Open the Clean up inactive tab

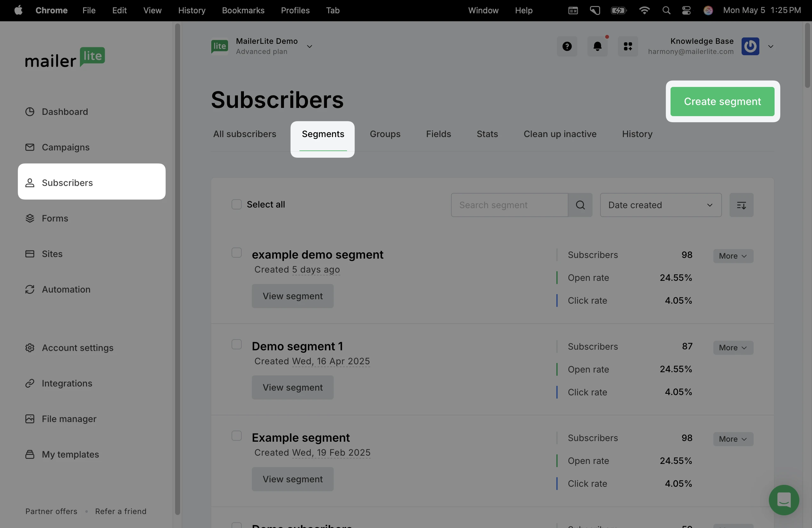[560, 134]
